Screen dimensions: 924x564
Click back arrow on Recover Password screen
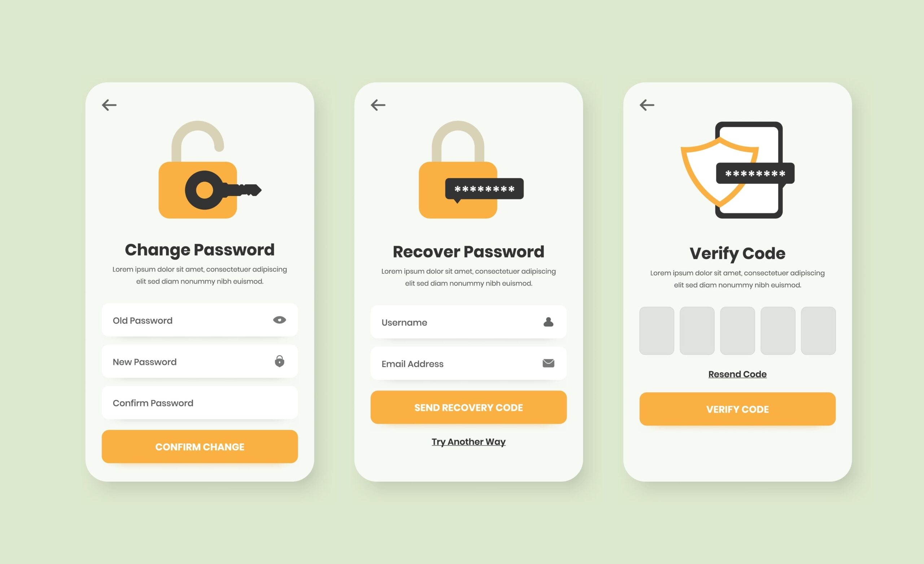point(378,104)
